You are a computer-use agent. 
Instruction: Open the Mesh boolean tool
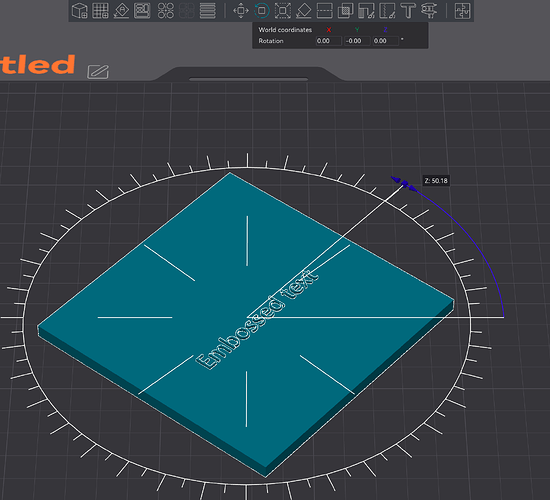(x=346, y=11)
